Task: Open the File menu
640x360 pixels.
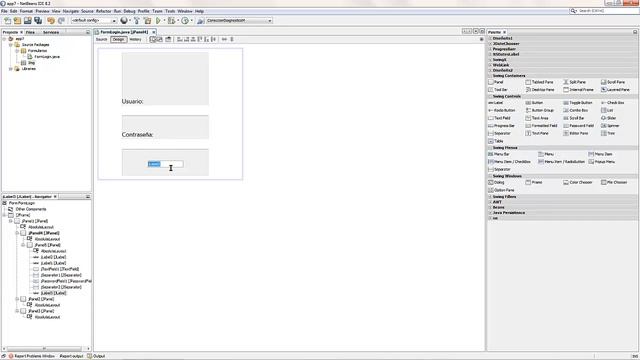Action: 4,11
